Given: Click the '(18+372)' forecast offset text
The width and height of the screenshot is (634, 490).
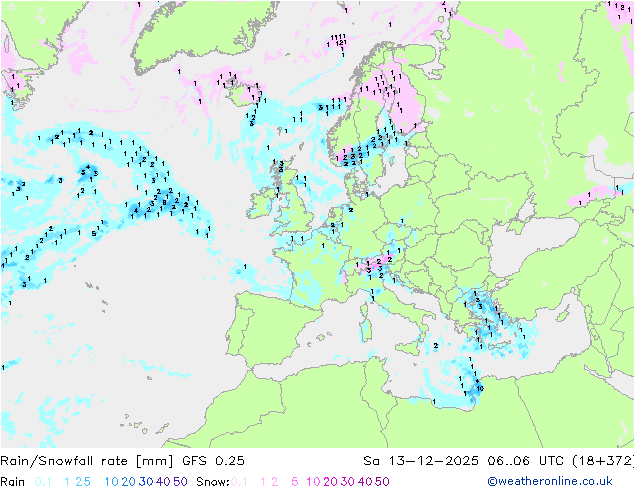Looking at the screenshot, I should tap(602, 461).
